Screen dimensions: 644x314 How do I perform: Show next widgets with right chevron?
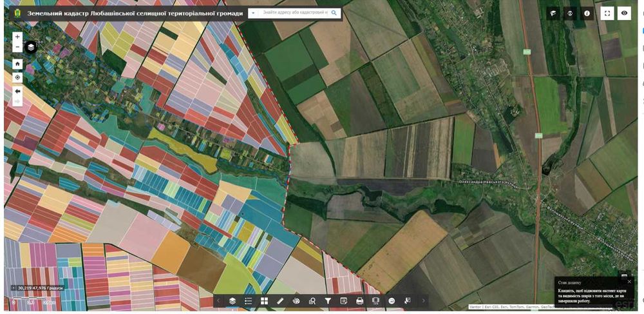click(x=424, y=301)
